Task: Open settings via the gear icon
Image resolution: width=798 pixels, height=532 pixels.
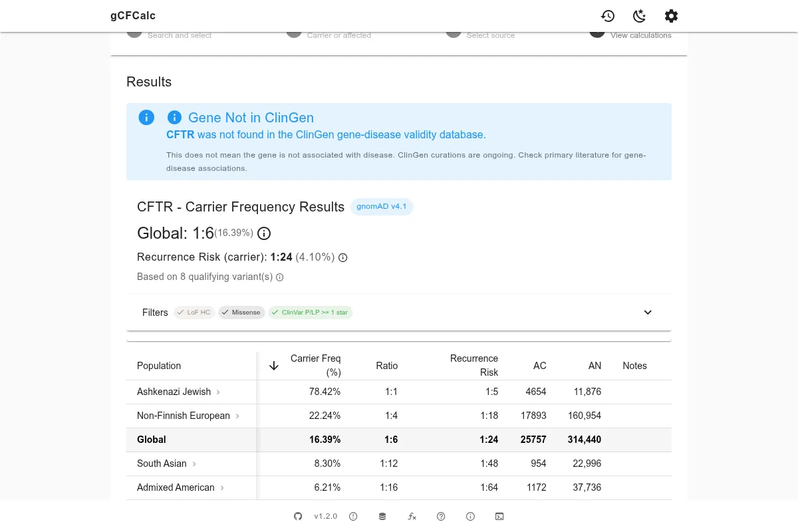Action: 671,16
